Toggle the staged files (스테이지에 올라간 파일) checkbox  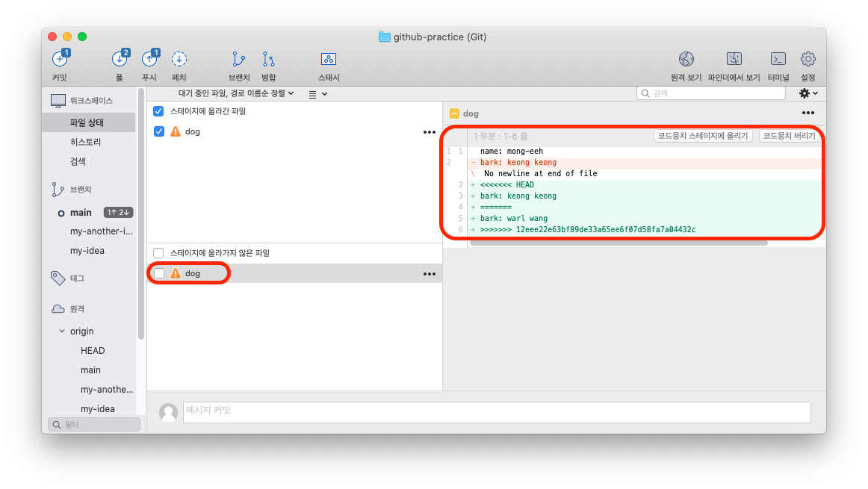158,111
